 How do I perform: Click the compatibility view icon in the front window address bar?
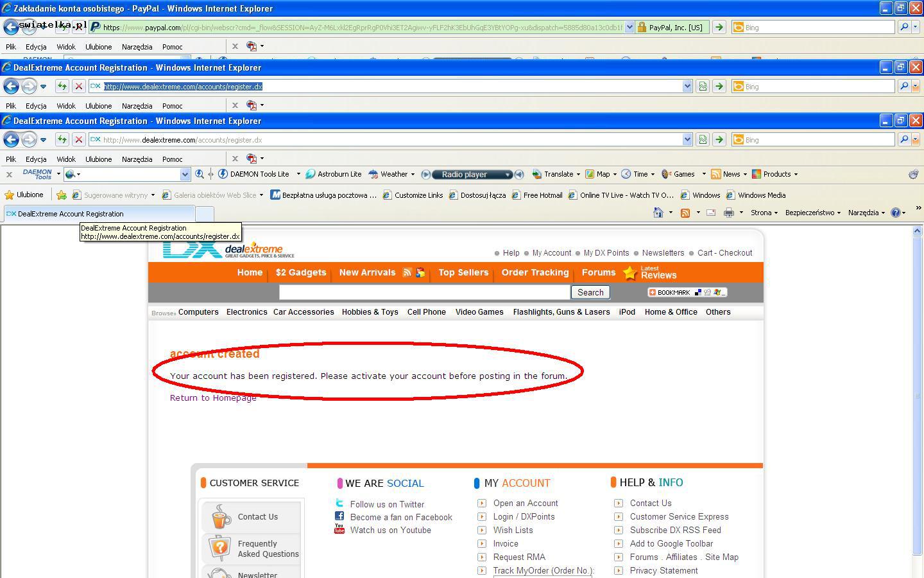[703, 139]
